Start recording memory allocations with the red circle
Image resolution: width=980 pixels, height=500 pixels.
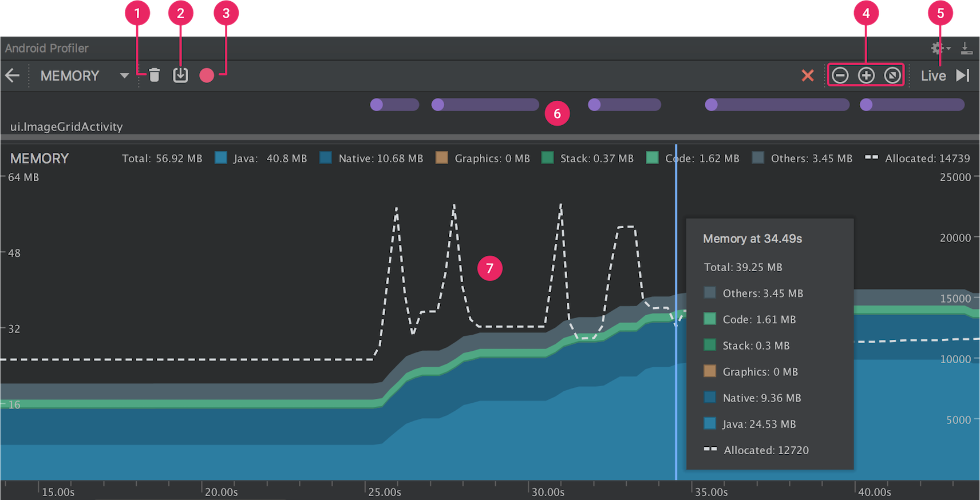click(x=207, y=76)
